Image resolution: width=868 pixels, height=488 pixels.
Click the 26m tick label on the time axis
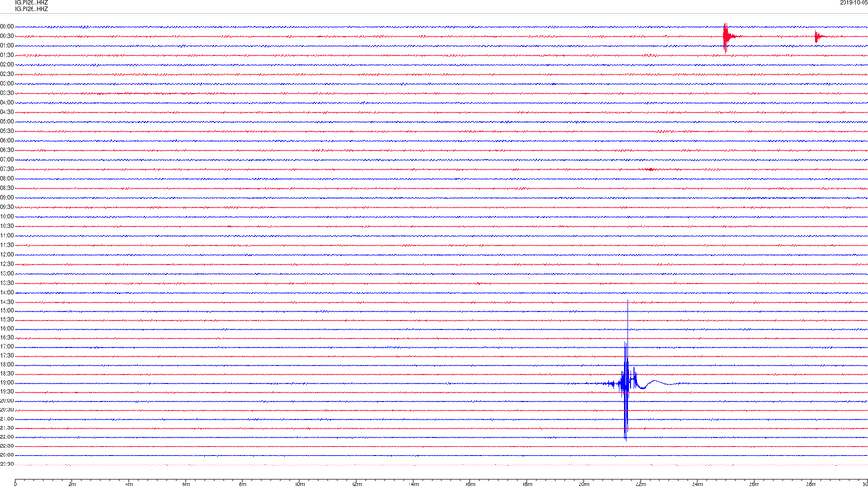click(754, 484)
